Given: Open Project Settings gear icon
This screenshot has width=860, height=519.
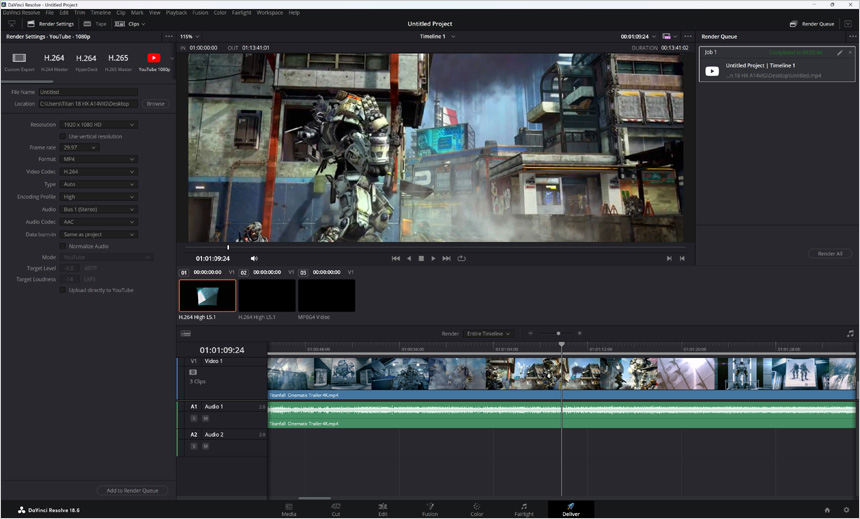Looking at the screenshot, I should pos(846,510).
